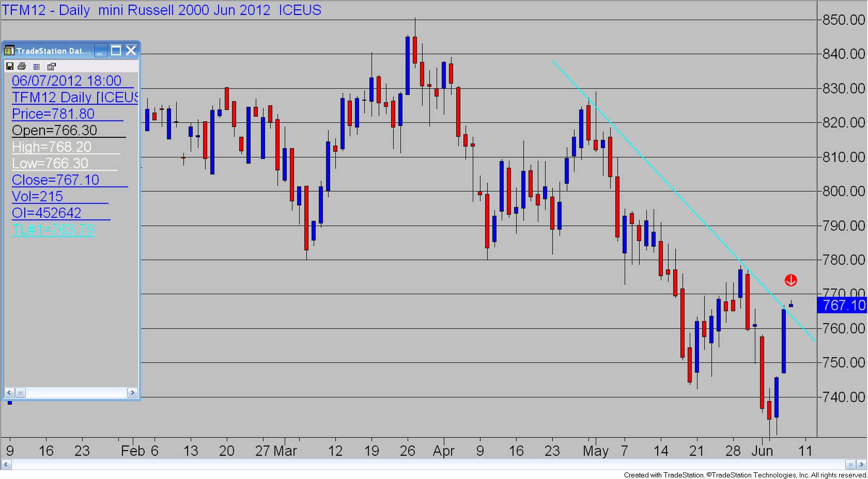Viewport: 868px width, 479px height.
Task: Click the red down-arrow marker on the chart
Action: coord(791,281)
